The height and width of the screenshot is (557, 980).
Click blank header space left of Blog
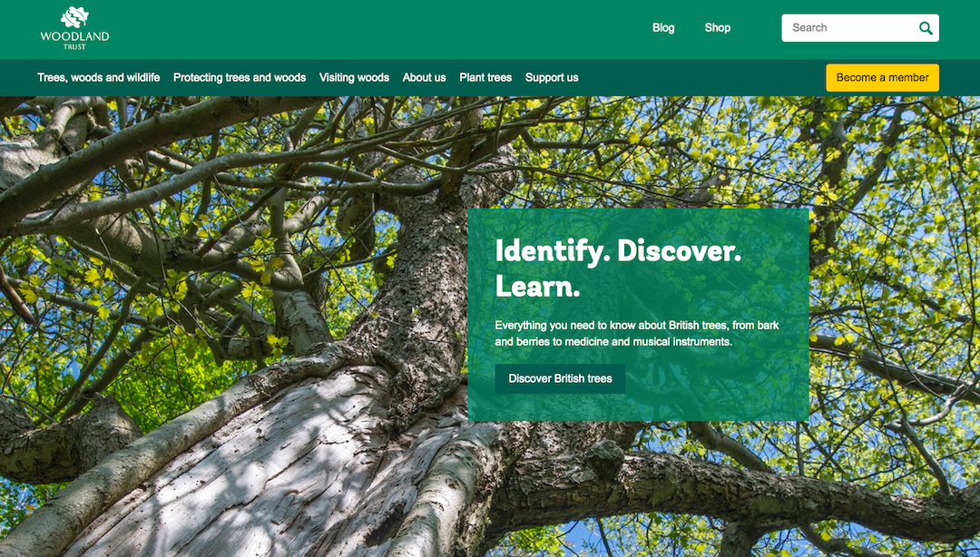408,28
